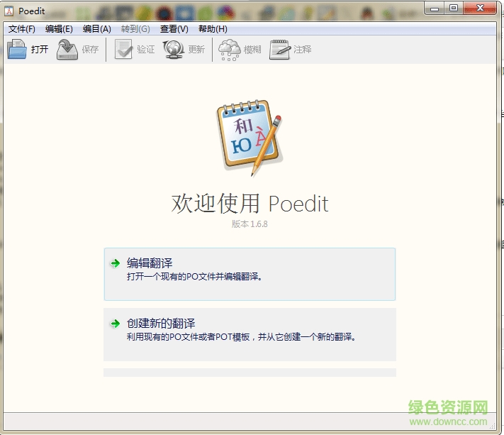Minimize the Poedit window
Screen dimensions: 504x435
(x=435, y=8)
